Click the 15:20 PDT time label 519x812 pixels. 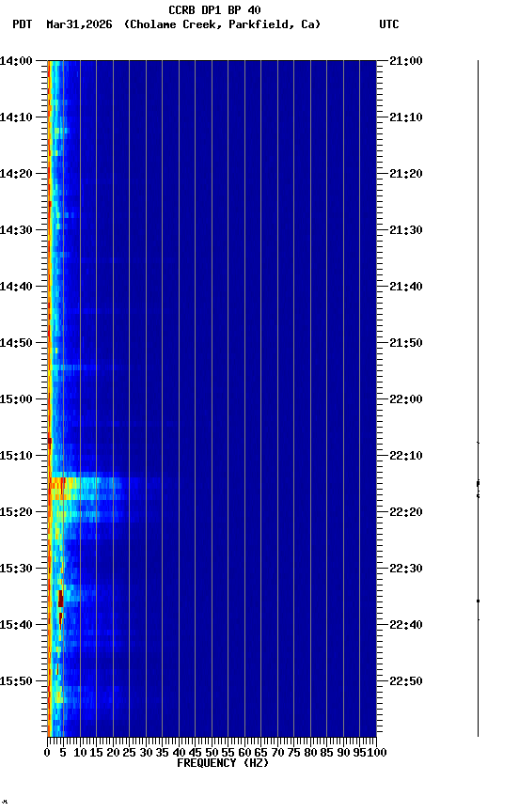[16, 513]
